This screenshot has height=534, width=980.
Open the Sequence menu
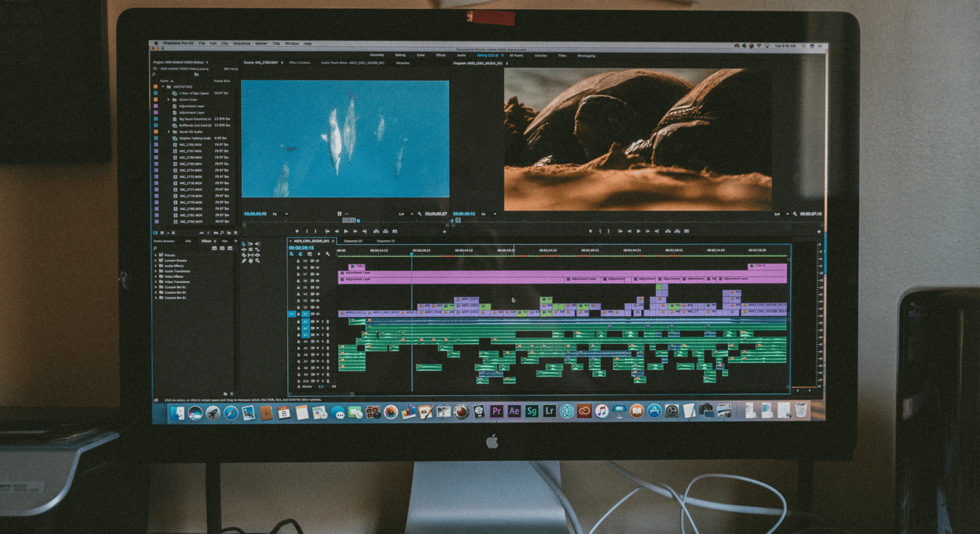[242, 43]
